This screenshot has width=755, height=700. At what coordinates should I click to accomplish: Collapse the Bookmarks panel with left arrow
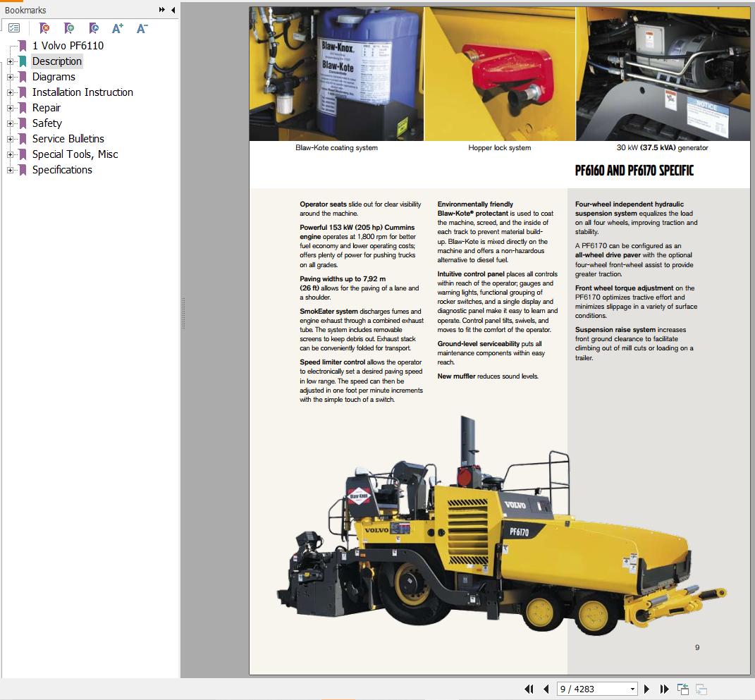[x=173, y=10]
